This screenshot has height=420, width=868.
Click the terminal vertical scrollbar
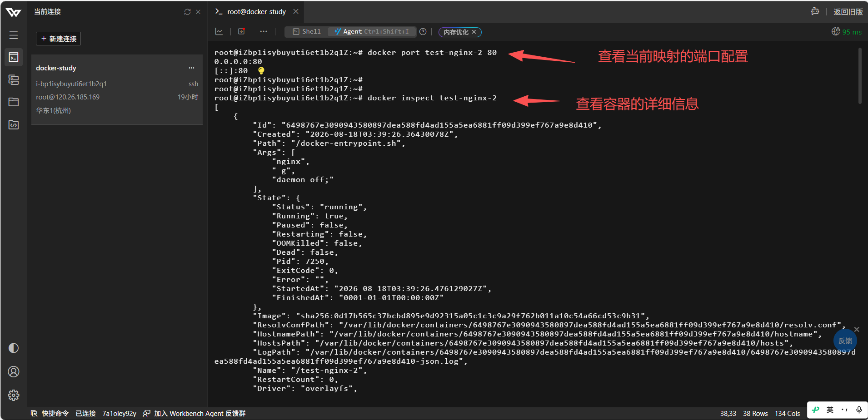point(860,76)
